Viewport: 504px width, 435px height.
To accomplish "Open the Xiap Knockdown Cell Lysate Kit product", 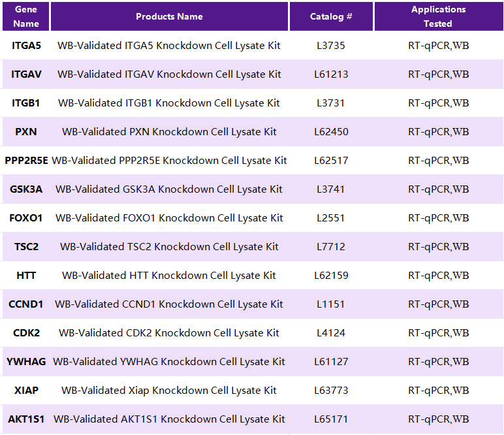I will [x=169, y=391].
